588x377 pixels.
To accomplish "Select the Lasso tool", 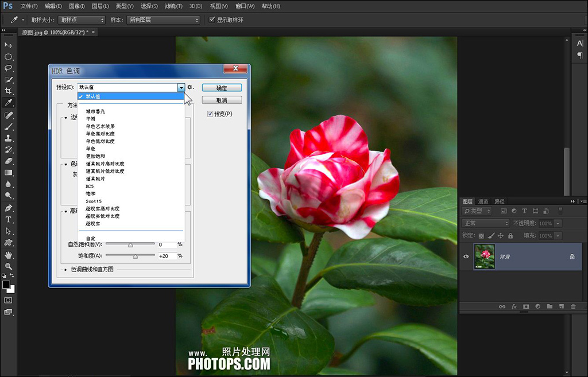I will point(8,68).
